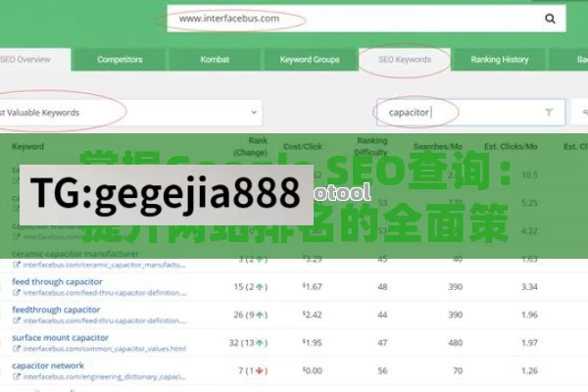Click searches value 480 for surface mount capacitor
The width and height of the screenshot is (588, 392).
456,343
